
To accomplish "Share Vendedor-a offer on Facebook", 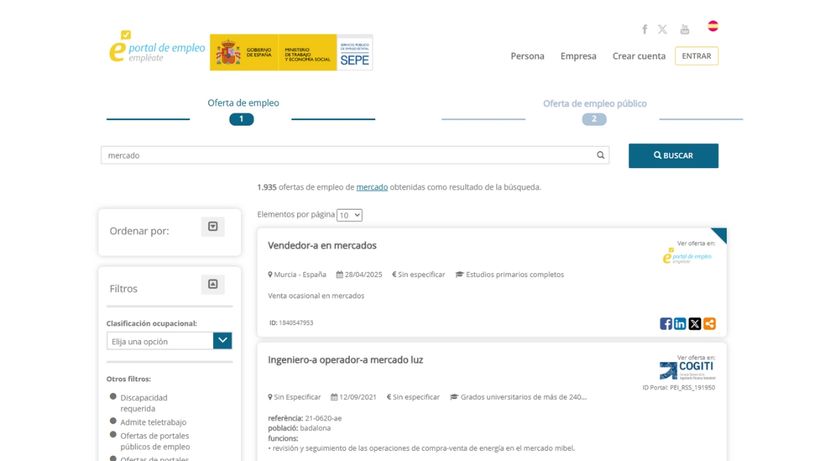I will click(x=666, y=324).
